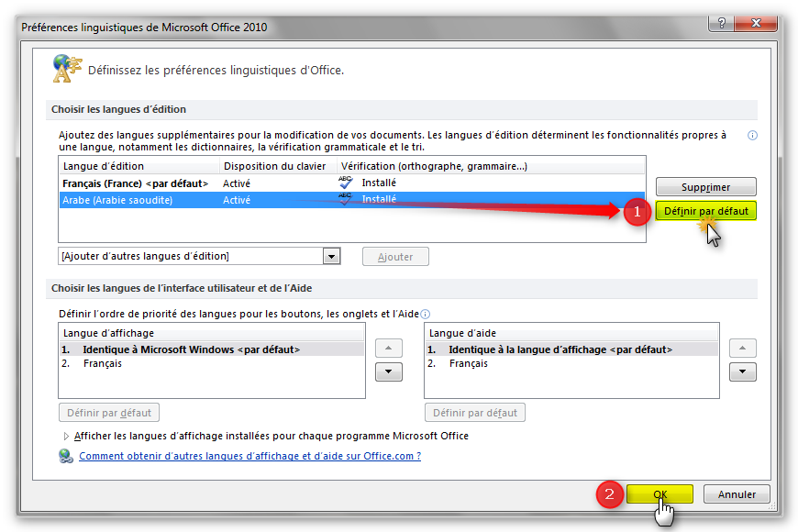The height and width of the screenshot is (532, 798).
Task: Click the language preferences globe icon at top
Action: tap(66, 68)
